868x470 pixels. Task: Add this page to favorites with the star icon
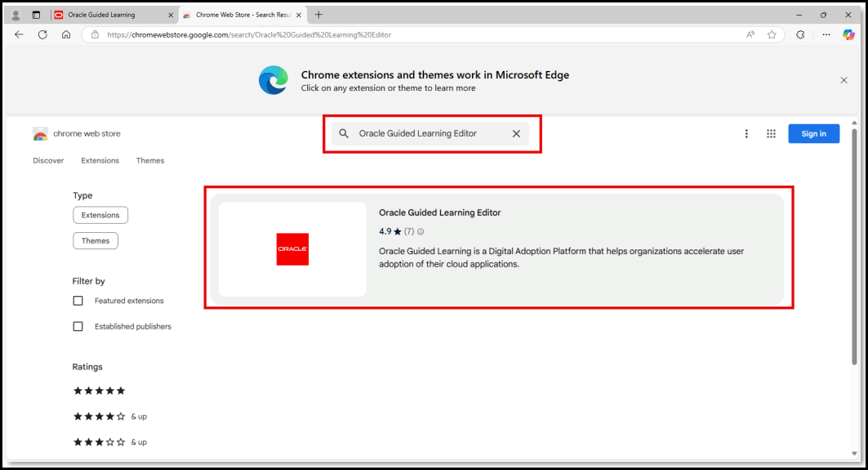(772, 34)
